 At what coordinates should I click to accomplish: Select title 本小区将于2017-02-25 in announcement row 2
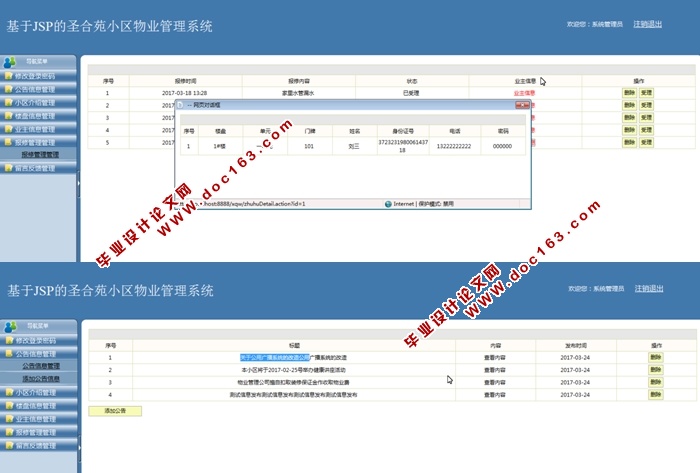click(x=293, y=370)
